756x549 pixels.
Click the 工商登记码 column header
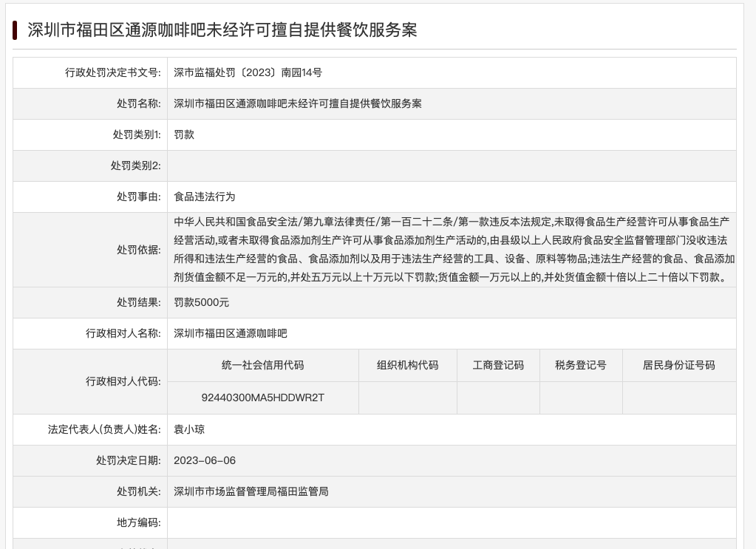pos(498,365)
